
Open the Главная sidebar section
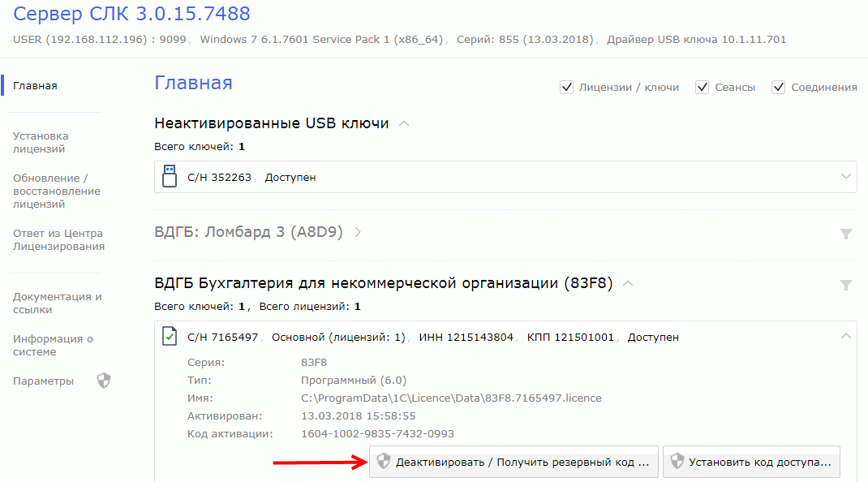35,86
